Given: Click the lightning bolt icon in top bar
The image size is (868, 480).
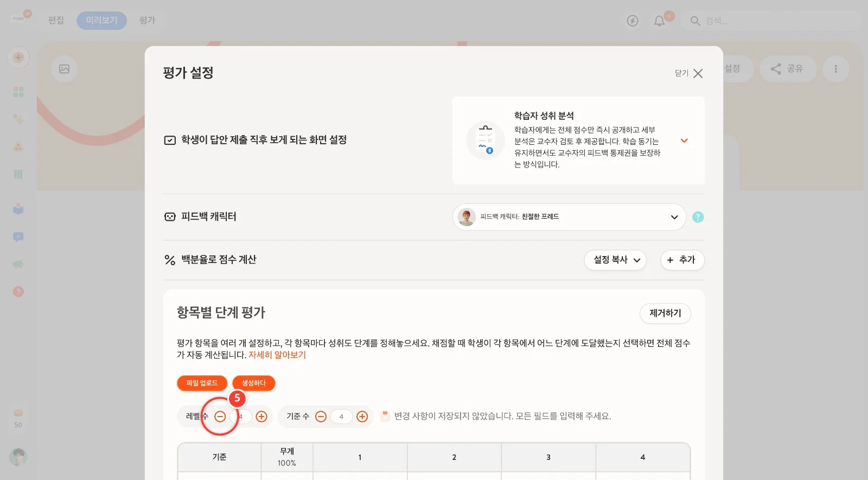Looking at the screenshot, I should [633, 21].
